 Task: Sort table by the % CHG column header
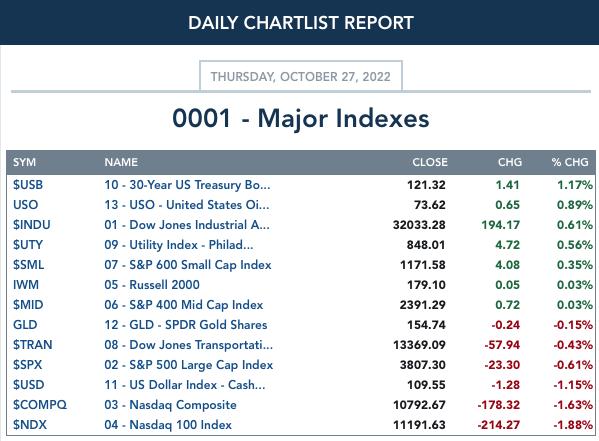pos(570,162)
